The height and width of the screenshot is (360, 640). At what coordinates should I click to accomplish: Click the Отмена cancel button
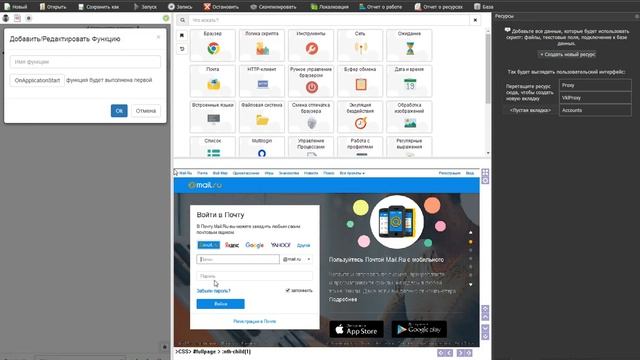tap(146, 111)
